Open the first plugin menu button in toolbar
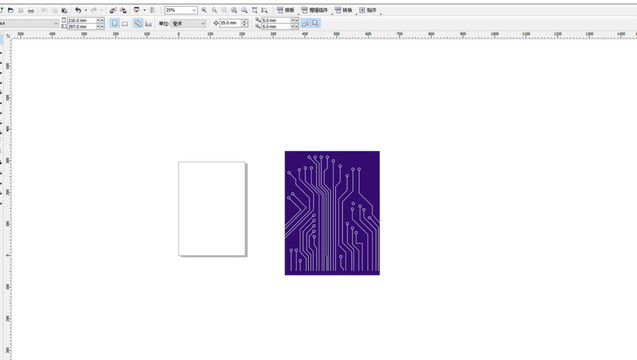The height and width of the screenshot is (360, 637). (x=286, y=10)
